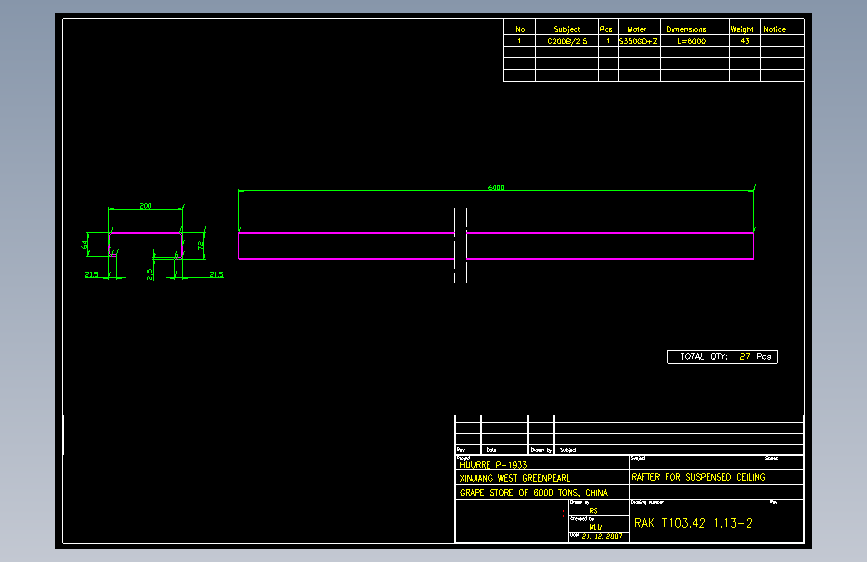Click 'HUURRE P-1933' project text
The image size is (867, 562).
493,465
